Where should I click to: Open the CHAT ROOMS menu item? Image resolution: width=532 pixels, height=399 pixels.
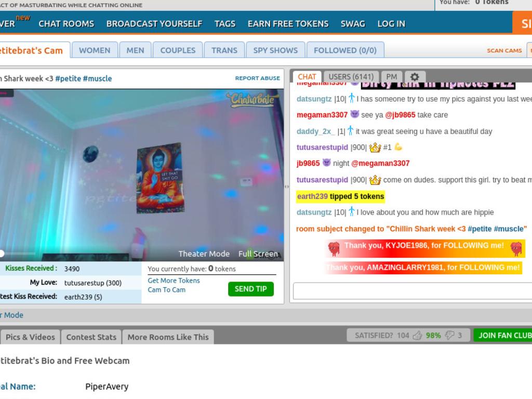point(66,24)
